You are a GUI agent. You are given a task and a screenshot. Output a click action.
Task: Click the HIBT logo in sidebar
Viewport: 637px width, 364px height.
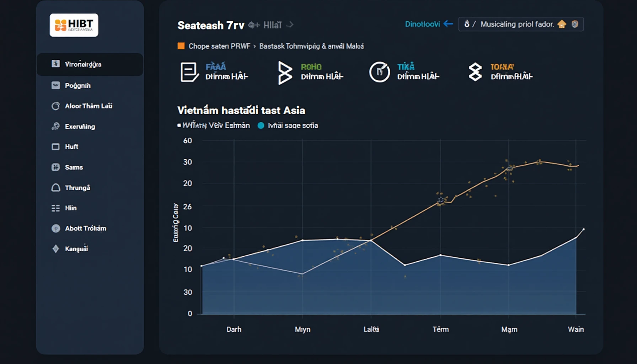tap(74, 25)
